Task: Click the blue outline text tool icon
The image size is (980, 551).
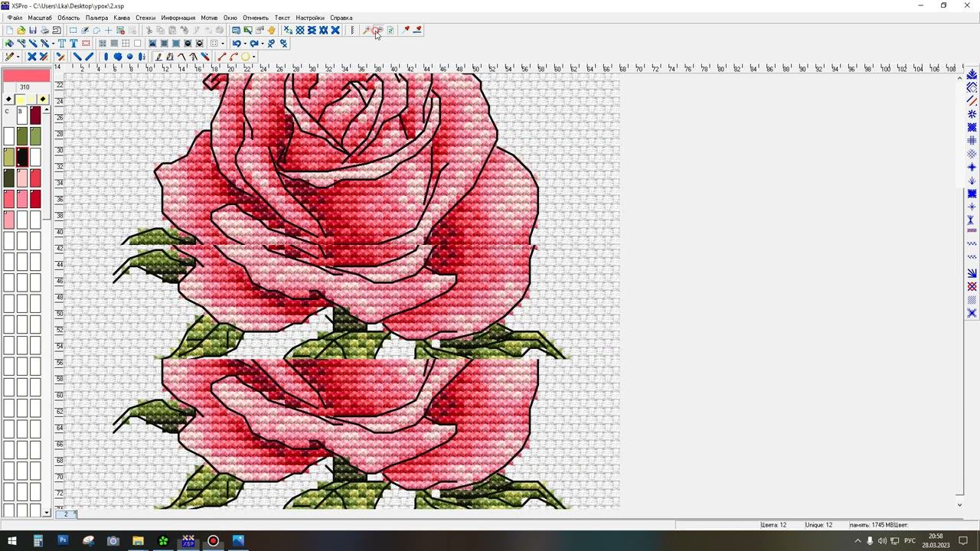Action: click(x=62, y=44)
